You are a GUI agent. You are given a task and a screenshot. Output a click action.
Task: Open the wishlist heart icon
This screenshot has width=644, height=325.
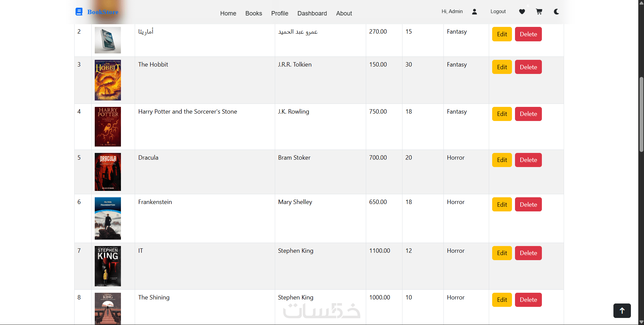tap(522, 12)
